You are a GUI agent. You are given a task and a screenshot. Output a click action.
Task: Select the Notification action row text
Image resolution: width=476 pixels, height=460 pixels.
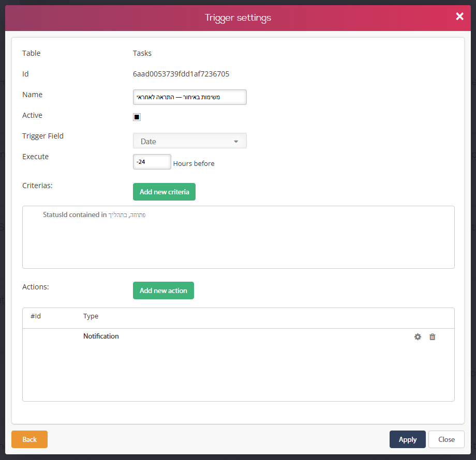pyautogui.click(x=101, y=336)
